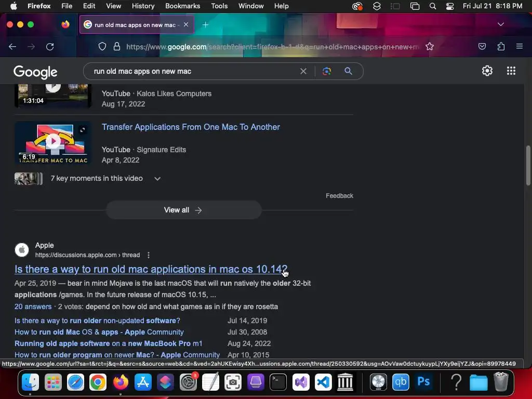Screen dimensions: 532x399
Task: Open Finder from the Dock
Action: (31, 382)
